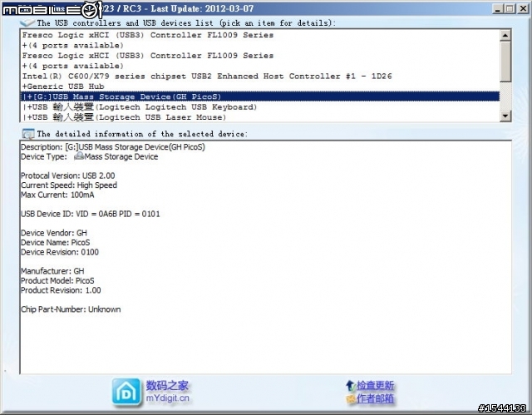This screenshot has width=532, height=415.
Task: Open the 数码之家 link text
Action: click(x=167, y=386)
